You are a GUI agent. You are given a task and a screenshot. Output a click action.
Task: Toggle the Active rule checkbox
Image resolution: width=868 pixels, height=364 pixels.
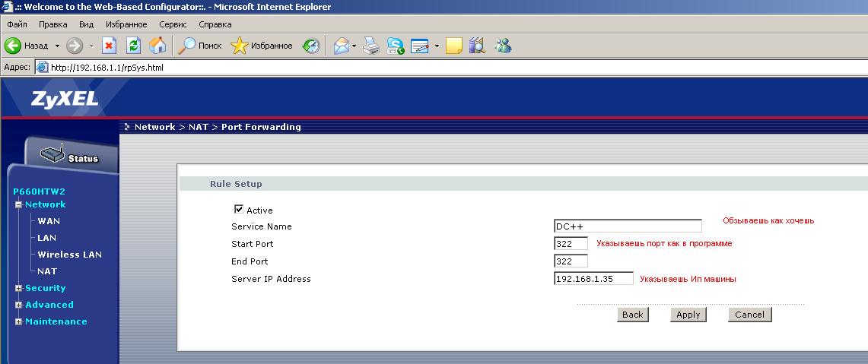click(x=239, y=209)
